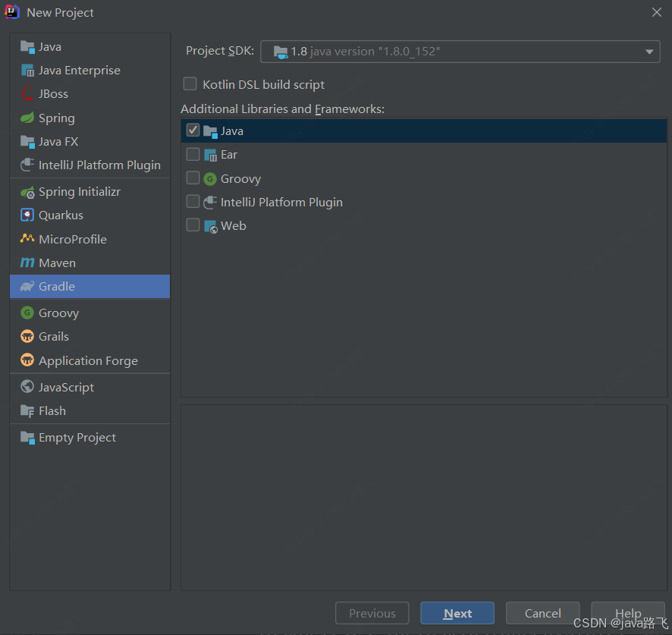Click the 'Application Forge' sidebar label
This screenshot has width=672, height=635.
point(88,361)
